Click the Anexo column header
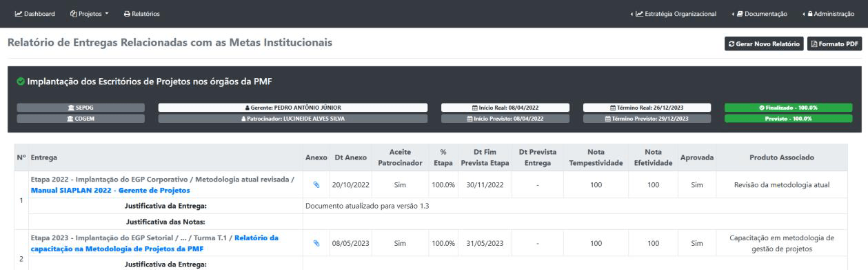The image size is (868, 270). [x=316, y=157]
